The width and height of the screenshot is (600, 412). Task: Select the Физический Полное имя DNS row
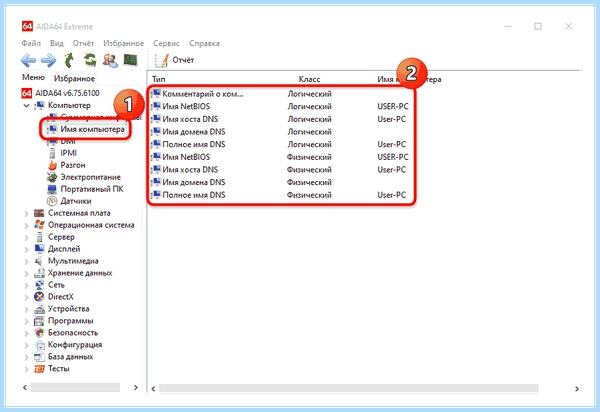tap(281, 195)
